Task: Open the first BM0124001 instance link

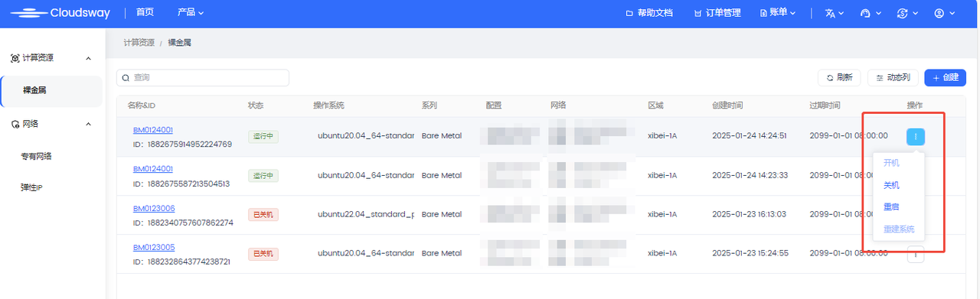Action: (x=153, y=129)
